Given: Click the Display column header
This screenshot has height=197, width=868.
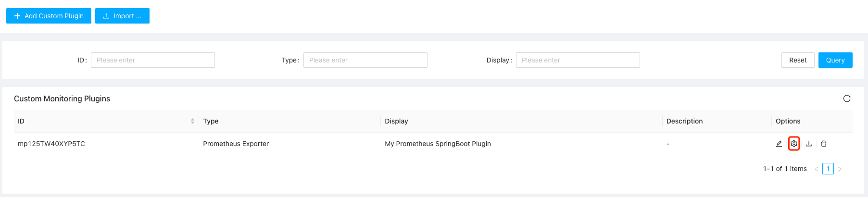Looking at the screenshot, I should [x=396, y=121].
